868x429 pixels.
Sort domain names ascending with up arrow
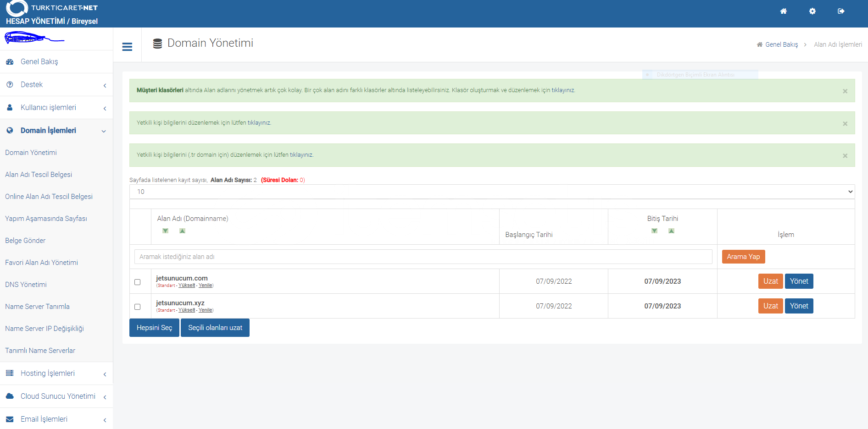182,231
